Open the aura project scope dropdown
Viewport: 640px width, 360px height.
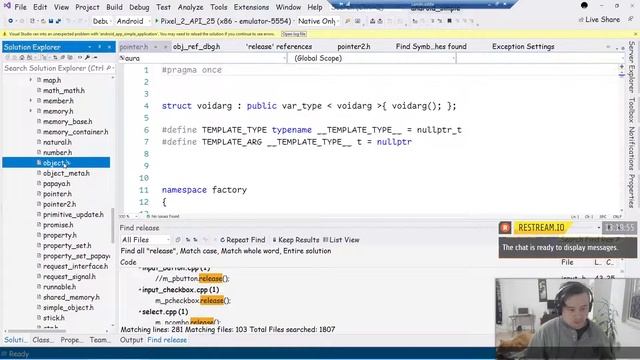(x=203, y=58)
